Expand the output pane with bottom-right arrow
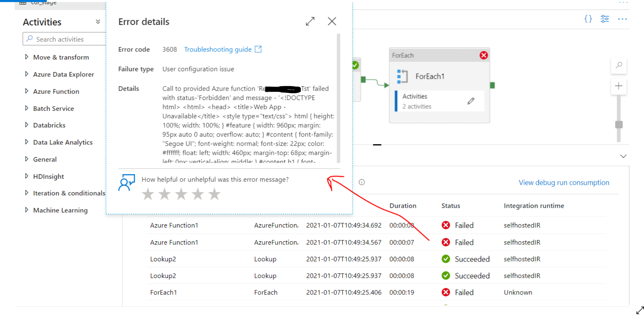Image resolution: width=644 pixels, height=316 pixels. 640,311
